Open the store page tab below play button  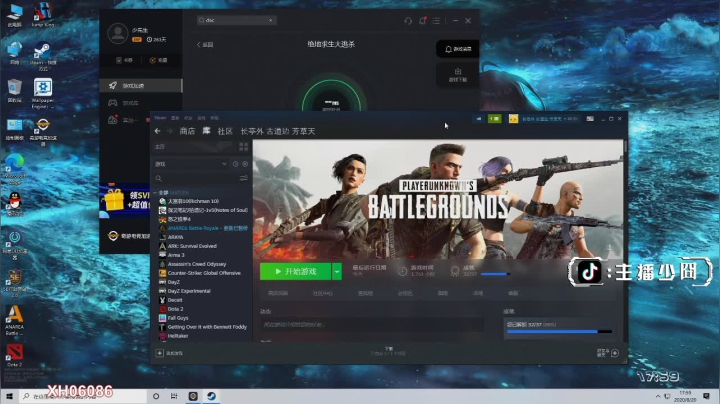tap(278, 293)
